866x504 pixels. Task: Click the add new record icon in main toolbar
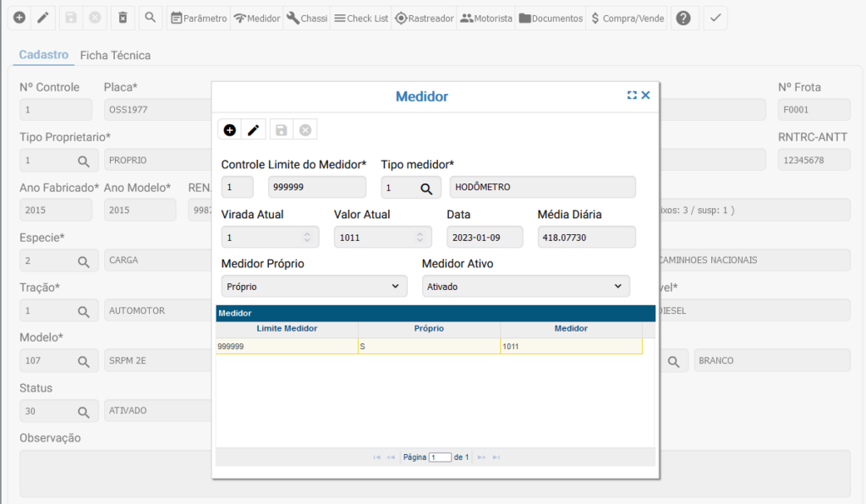(19, 18)
